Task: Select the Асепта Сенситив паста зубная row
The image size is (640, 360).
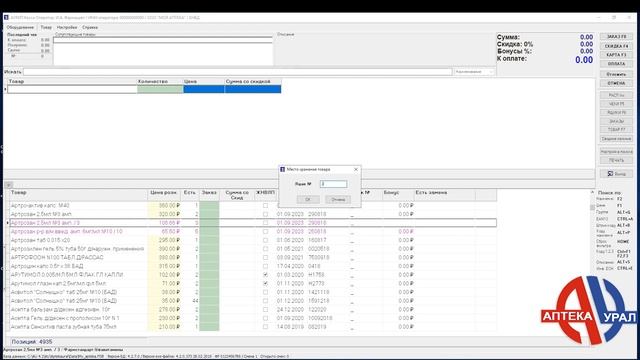Action: click(253, 327)
